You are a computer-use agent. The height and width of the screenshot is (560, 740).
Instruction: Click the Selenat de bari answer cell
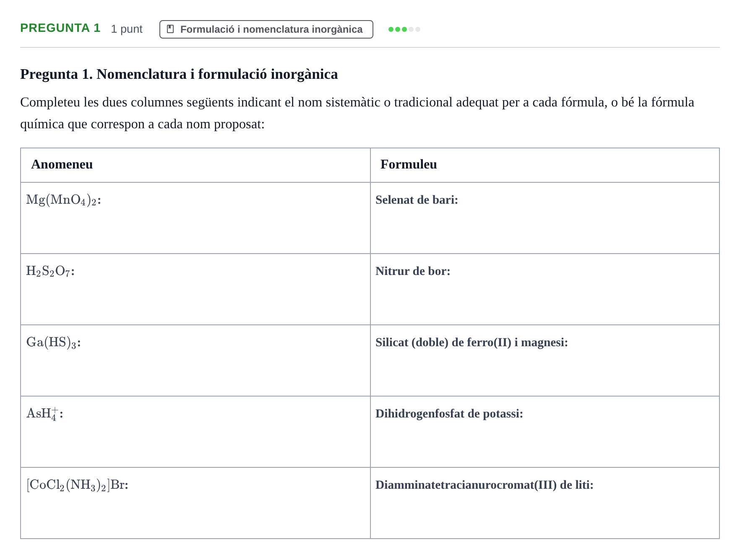(x=545, y=218)
